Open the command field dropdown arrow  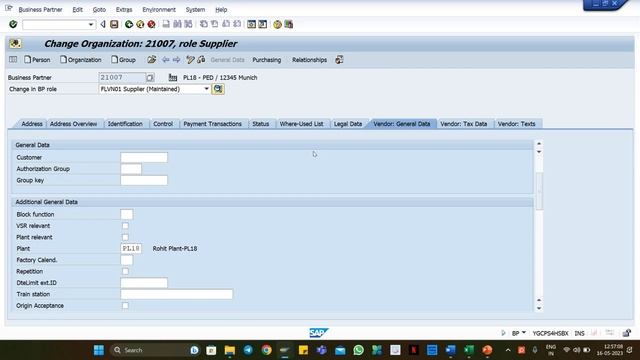pyautogui.click(x=91, y=24)
